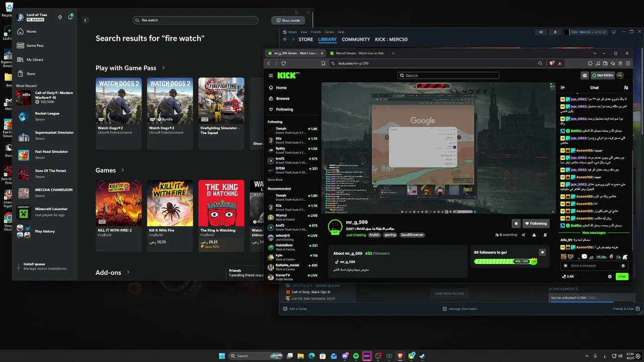Screen dimensions: 644x362
Task: Open the Install queue in Xbox app
Action: (45, 266)
